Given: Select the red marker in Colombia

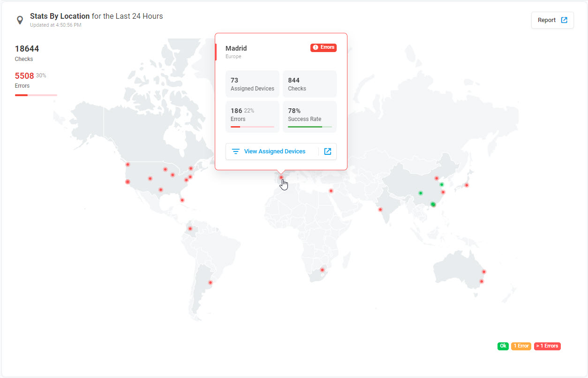Looking at the screenshot, I should pos(190,229).
